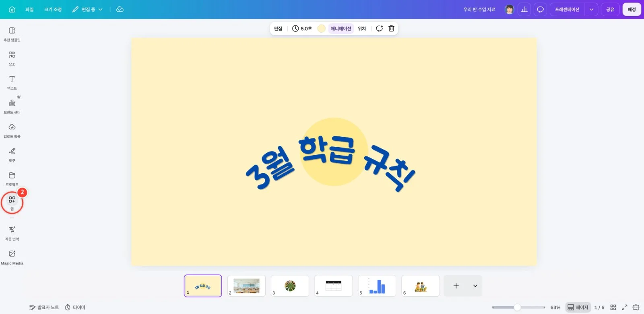Screen dimensions: 644x314
Task: Open the 프로젝트 projects panel
Action: click(x=12, y=179)
